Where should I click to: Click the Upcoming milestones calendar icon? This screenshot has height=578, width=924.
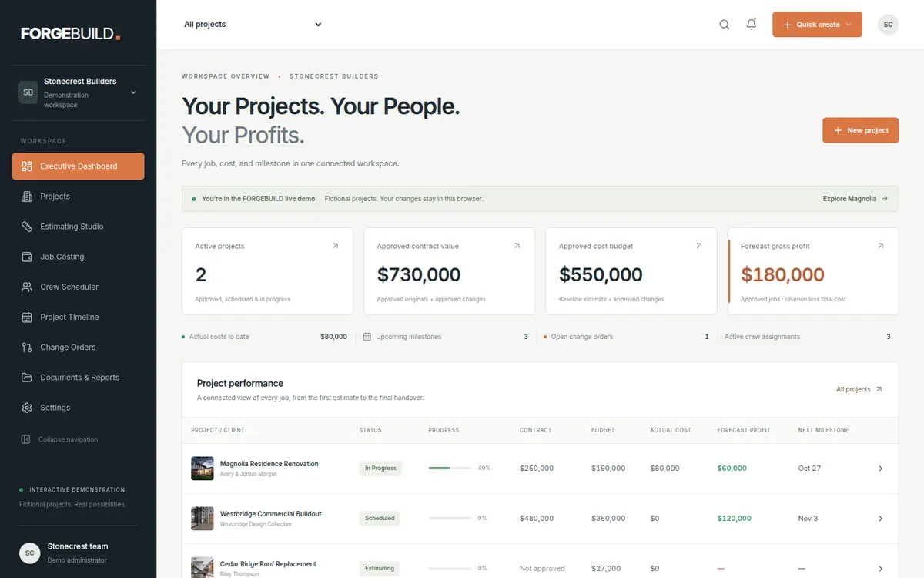point(367,337)
